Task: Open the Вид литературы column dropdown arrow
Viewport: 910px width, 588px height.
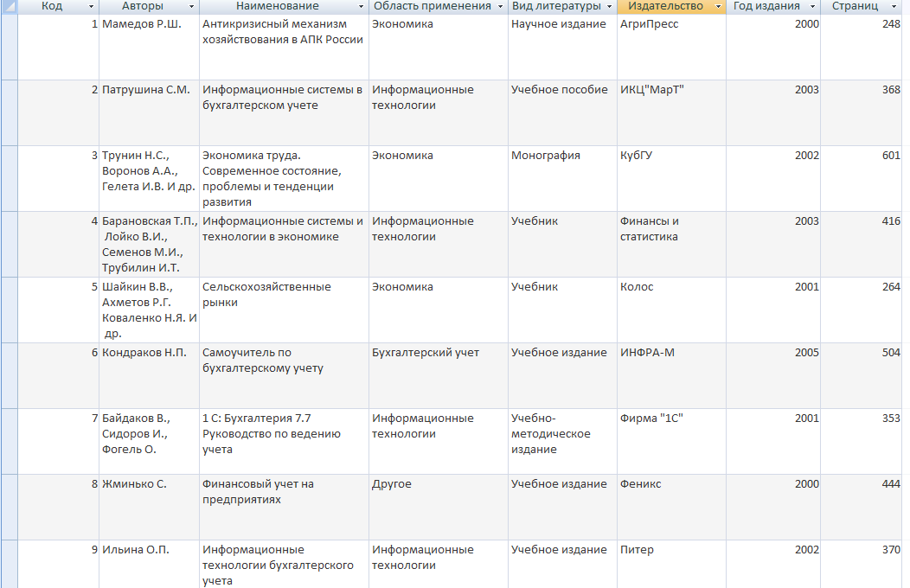Action: pyautogui.click(x=609, y=6)
